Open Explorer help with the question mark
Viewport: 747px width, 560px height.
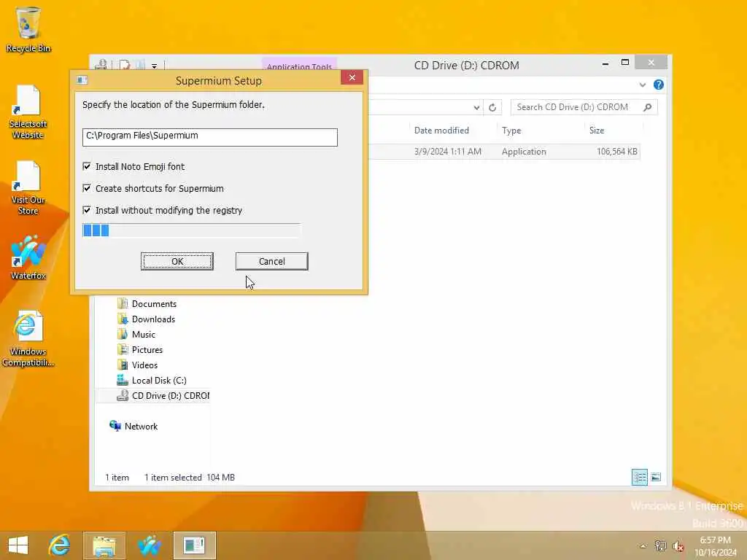coord(659,85)
